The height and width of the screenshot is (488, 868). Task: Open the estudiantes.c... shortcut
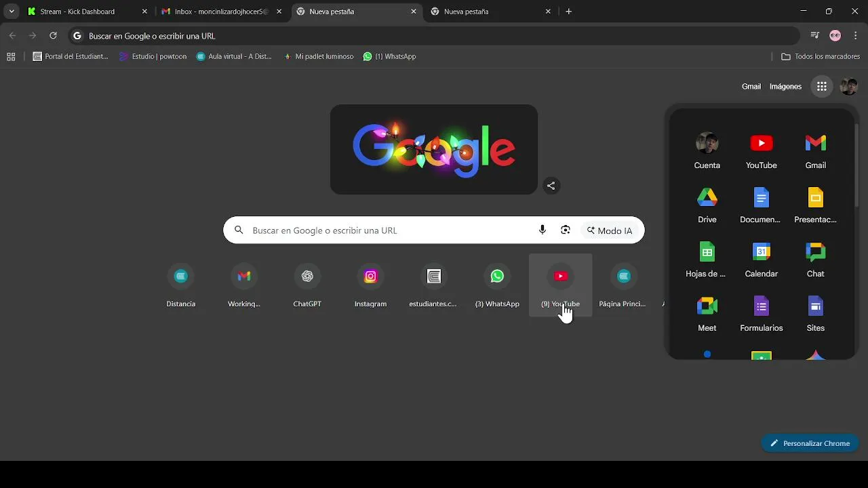tap(433, 285)
